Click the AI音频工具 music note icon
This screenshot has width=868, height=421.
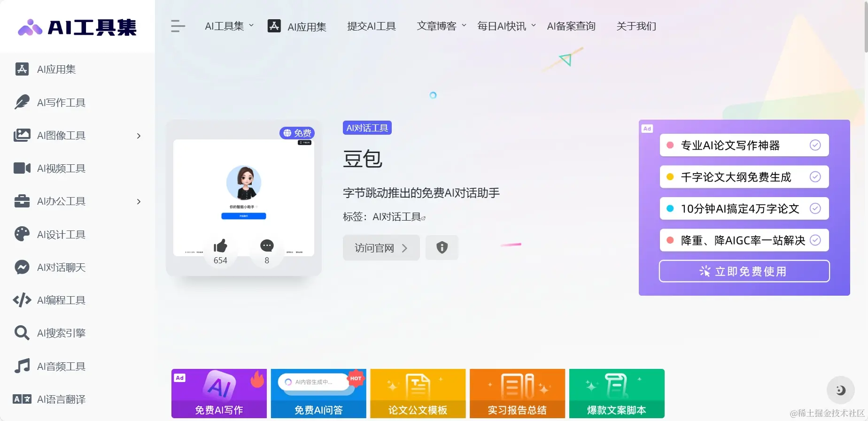22,366
